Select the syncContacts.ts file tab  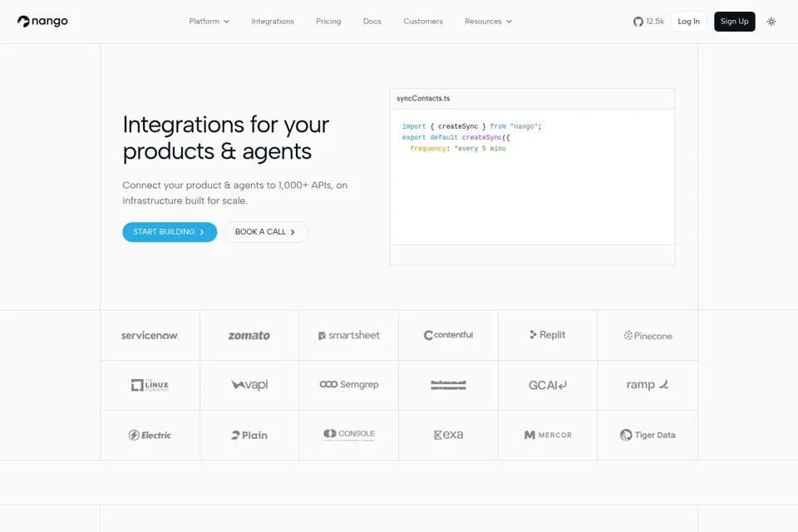[423, 98]
